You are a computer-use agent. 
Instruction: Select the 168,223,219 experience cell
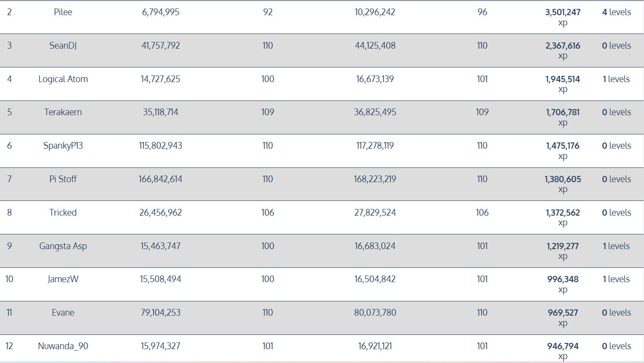375,179
